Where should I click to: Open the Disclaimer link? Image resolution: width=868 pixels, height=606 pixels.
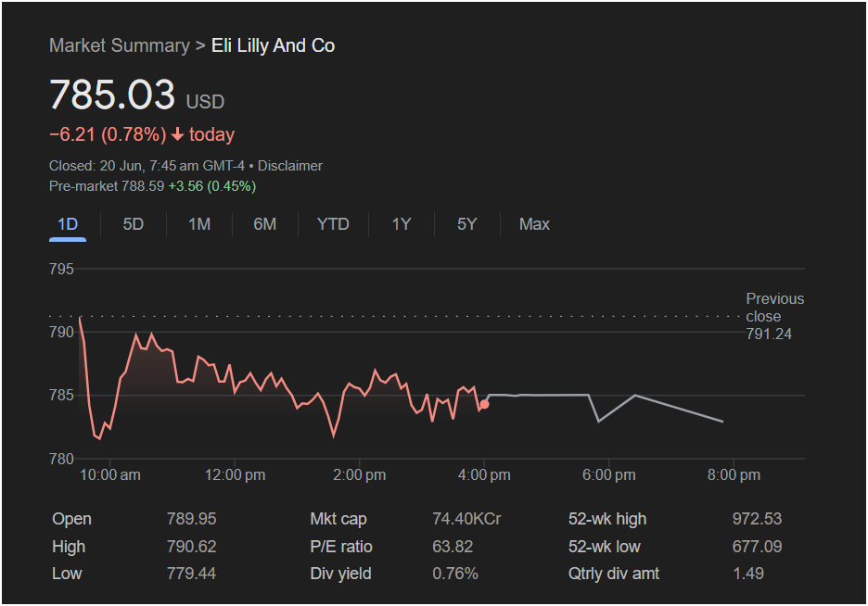coord(290,166)
